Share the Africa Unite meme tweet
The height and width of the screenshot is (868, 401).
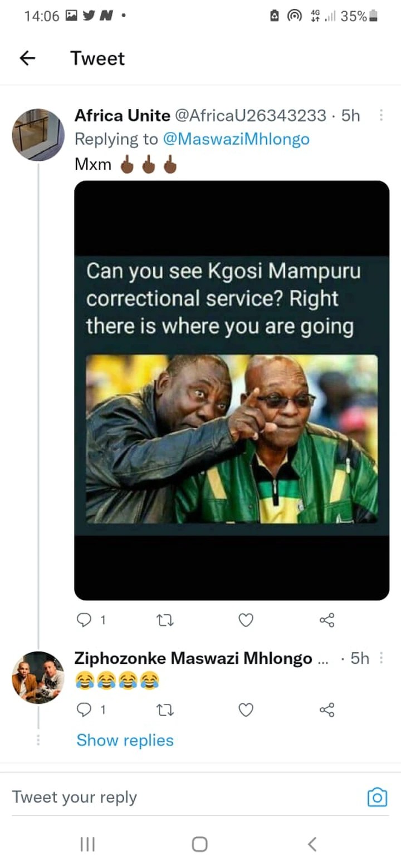[327, 620]
